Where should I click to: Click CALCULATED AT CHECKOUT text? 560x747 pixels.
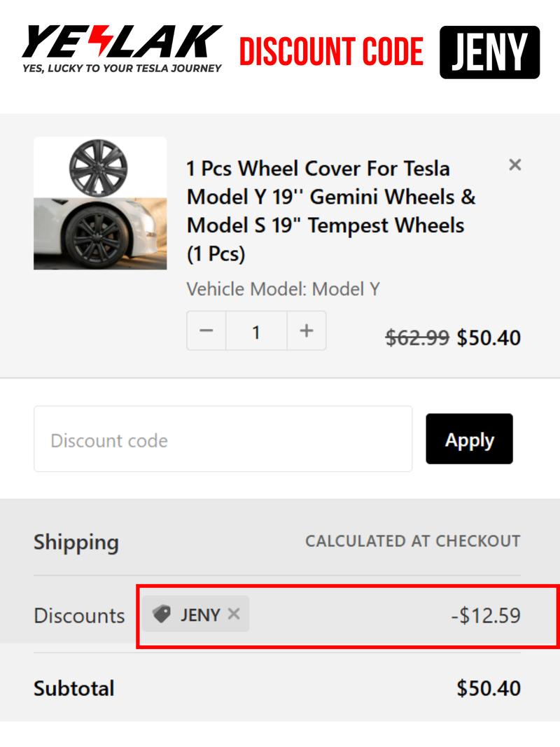click(412, 541)
